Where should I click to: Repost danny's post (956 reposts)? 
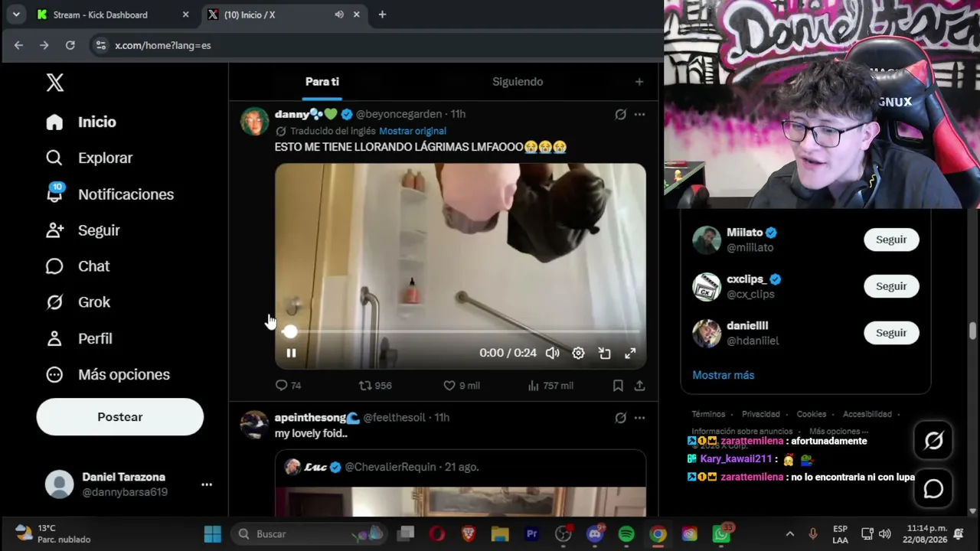375,386
